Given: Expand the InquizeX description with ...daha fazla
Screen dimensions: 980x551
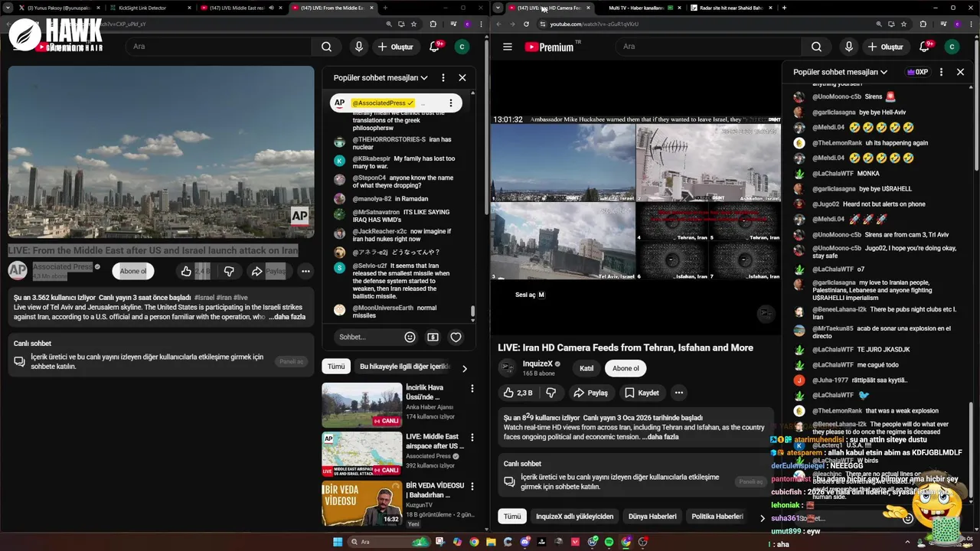Looking at the screenshot, I should [x=660, y=437].
